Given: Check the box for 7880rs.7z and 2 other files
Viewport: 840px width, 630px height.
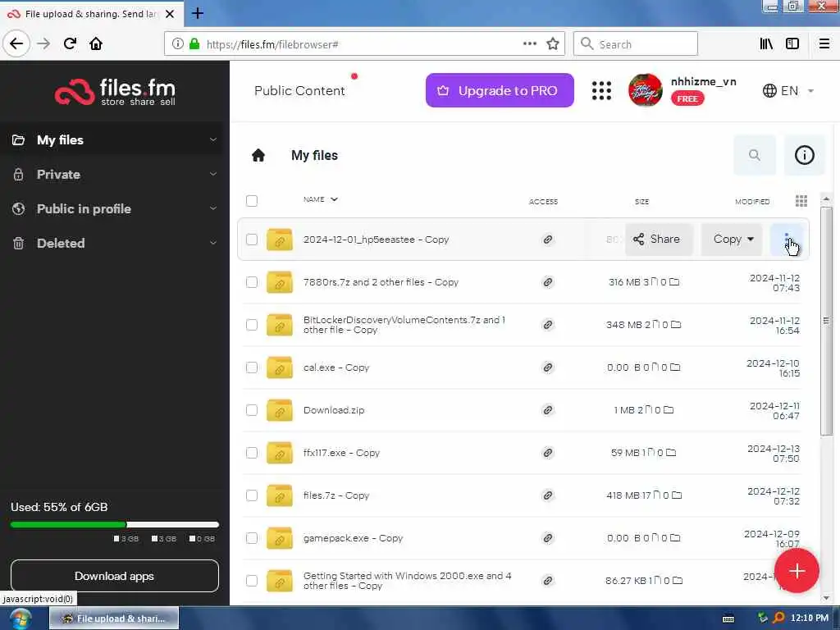Looking at the screenshot, I should tap(252, 282).
